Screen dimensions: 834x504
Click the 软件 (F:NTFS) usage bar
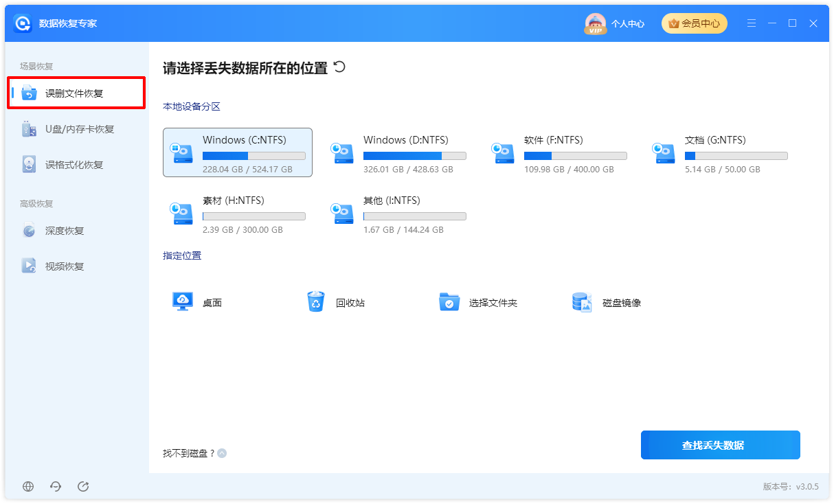tap(576, 156)
